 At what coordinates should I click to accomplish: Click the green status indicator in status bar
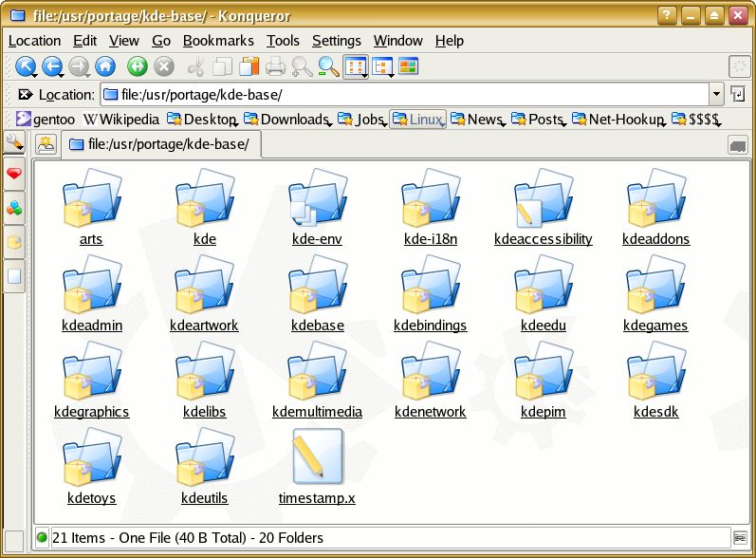click(x=42, y=537)
